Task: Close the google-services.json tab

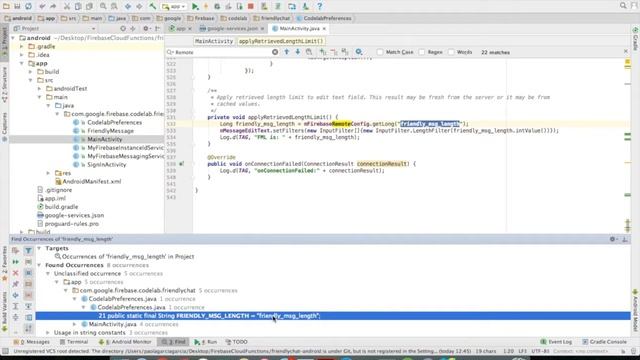Action: click(x=262, y=29)
